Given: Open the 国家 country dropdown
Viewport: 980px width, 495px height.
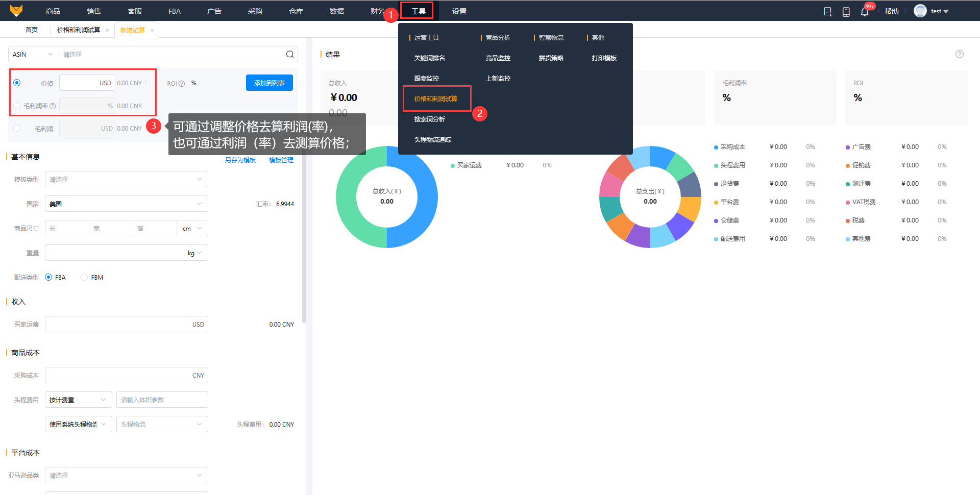Looking at the screenshot, I should [127, 204].
